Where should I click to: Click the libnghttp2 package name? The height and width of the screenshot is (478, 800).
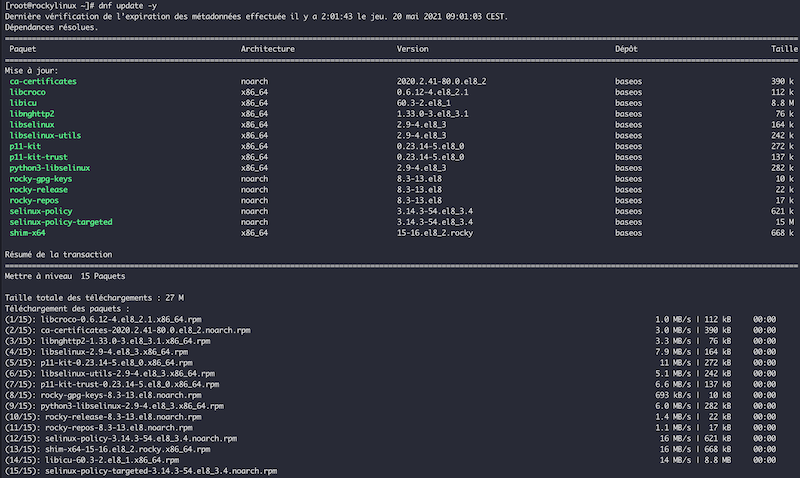(x=32, y=114)
